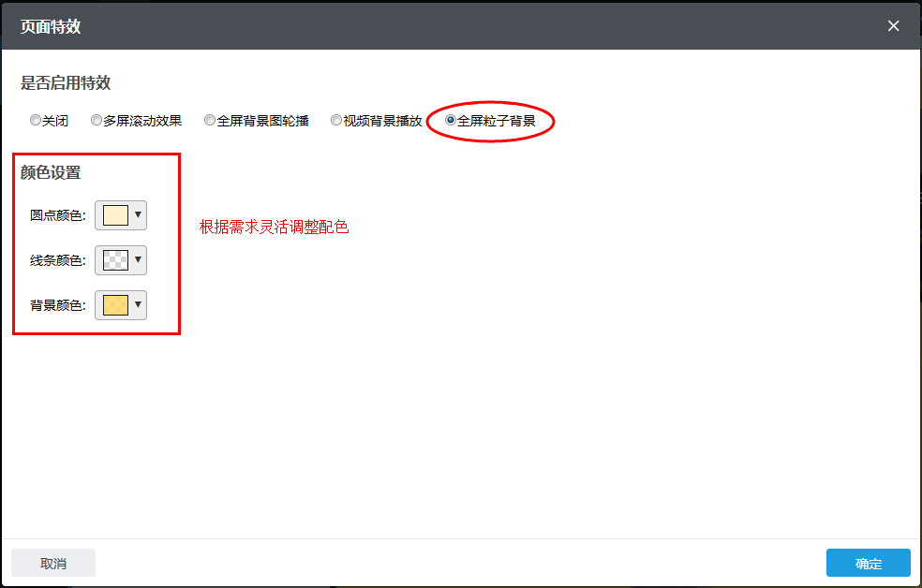Click the 背景颜色 field label
This screenshot has height=588, width=922.
59,304
